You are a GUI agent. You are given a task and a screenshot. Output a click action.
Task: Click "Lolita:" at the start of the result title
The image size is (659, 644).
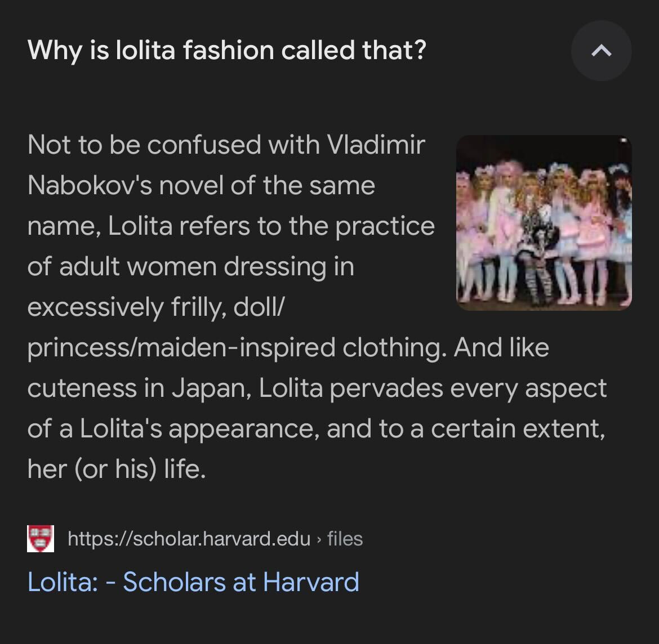point(63,582)
